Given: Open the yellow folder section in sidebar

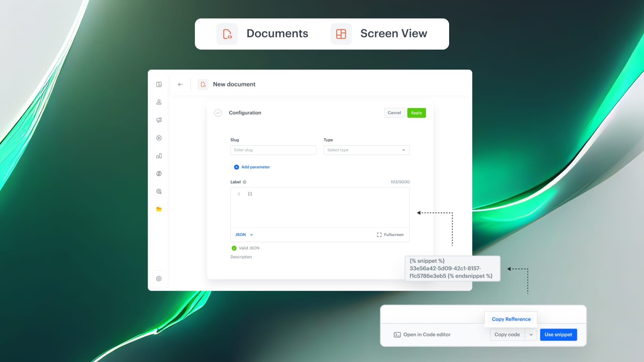Looking at the screenshot, I should click(x=159, y=209).
